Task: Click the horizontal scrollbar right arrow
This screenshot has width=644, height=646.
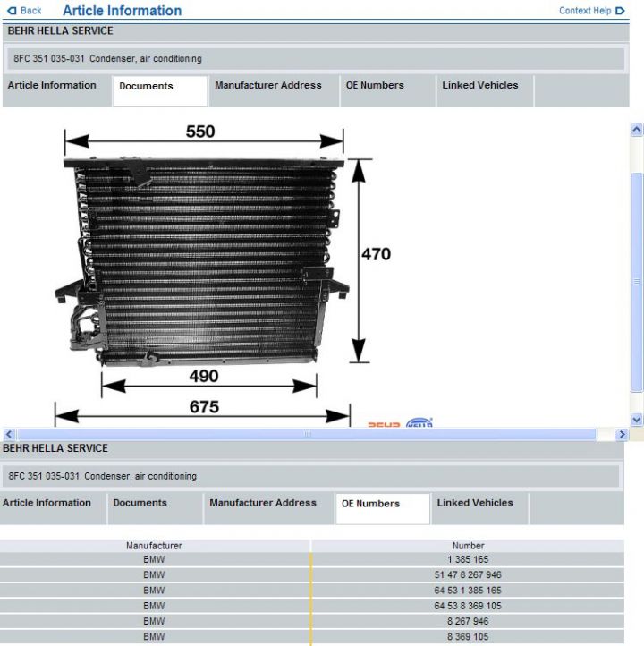Action: coord(622,434)
